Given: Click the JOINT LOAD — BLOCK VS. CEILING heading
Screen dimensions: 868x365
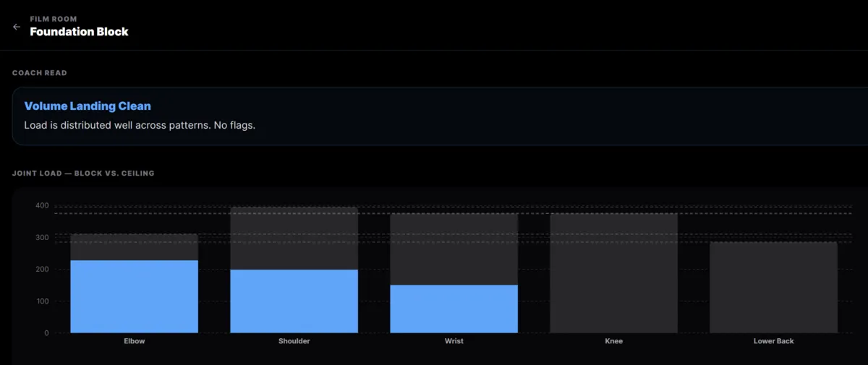Looking at the screenshot, I should [83, 173].
